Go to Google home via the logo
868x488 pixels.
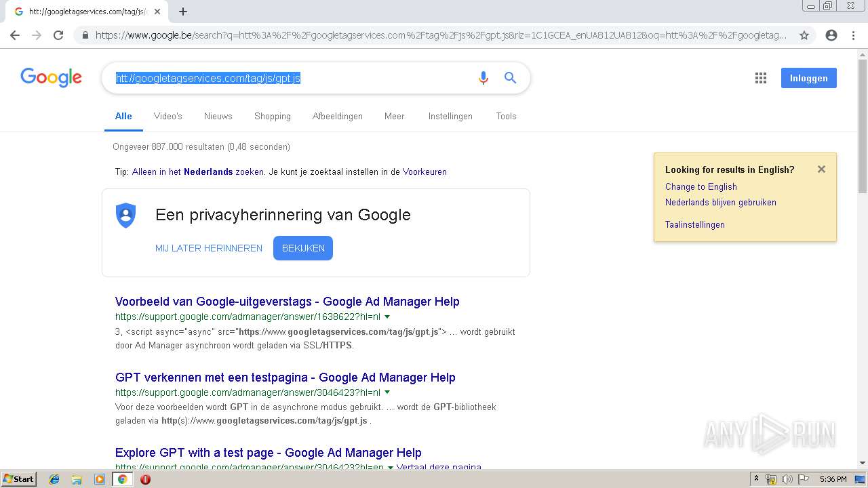[x=52, y=77]
